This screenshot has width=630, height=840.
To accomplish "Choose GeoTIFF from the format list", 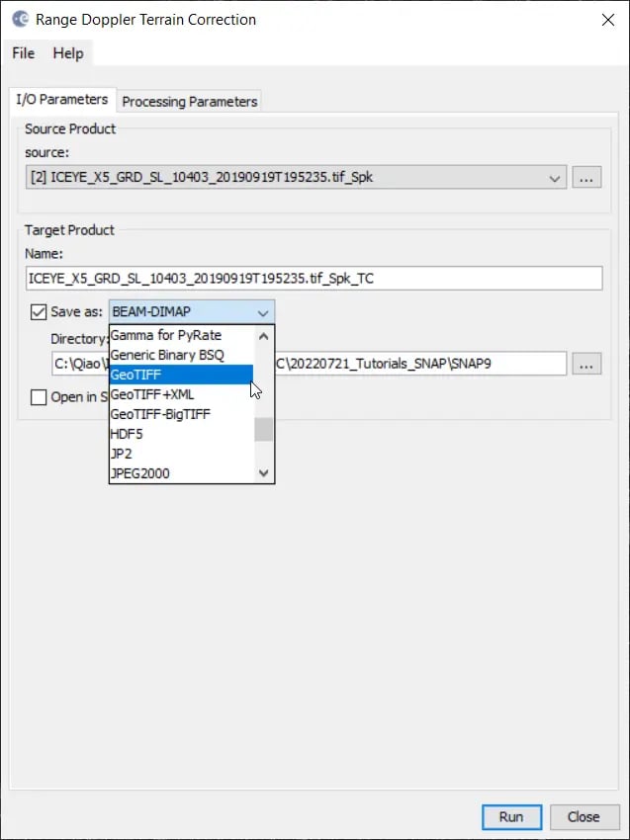I will (181, 375).
